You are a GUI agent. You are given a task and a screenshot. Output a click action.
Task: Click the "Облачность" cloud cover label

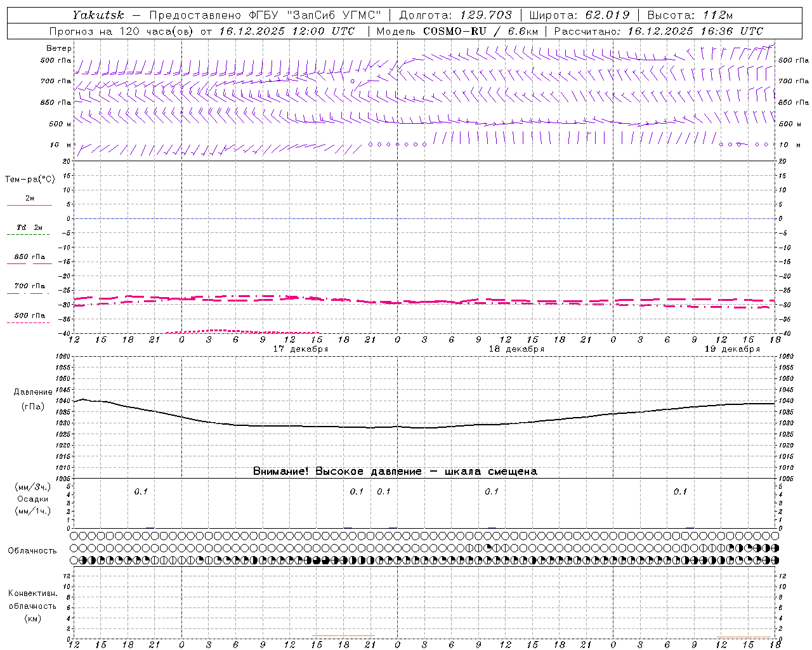[32, 550]
